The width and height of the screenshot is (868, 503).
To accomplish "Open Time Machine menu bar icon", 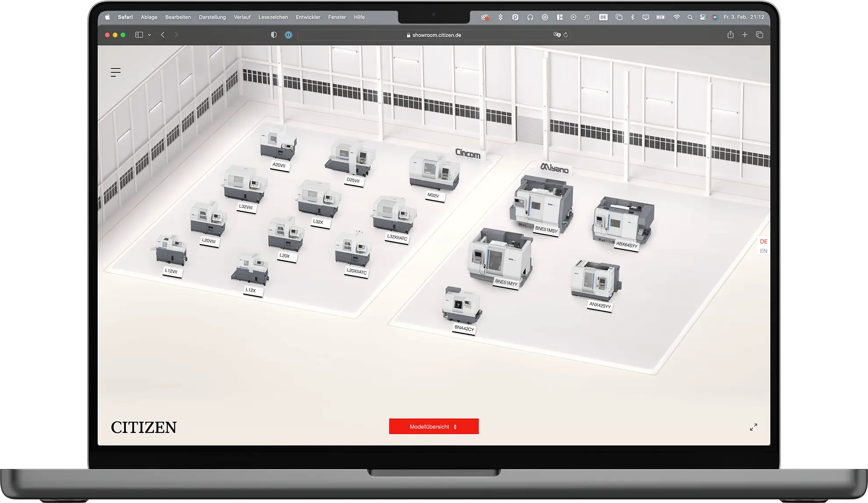I will (587, 17).
